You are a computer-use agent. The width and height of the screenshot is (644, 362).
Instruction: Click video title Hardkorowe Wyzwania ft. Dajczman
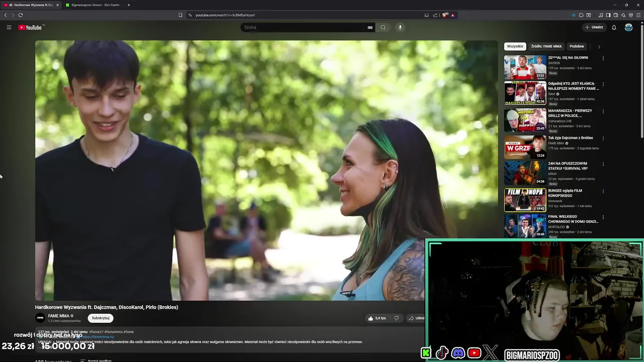107,307
